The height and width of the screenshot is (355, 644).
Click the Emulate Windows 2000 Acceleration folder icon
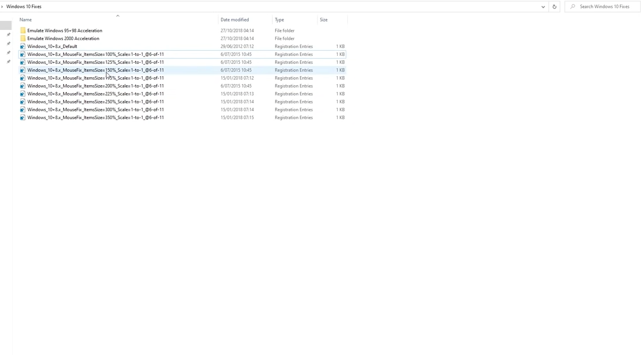pos(23,38)
